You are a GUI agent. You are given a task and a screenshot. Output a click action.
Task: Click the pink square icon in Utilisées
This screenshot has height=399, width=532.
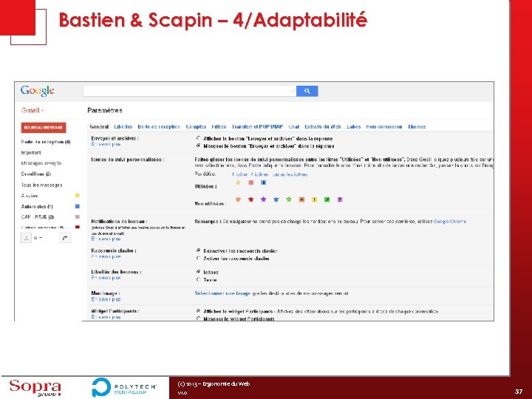click(x=251, y=183)
